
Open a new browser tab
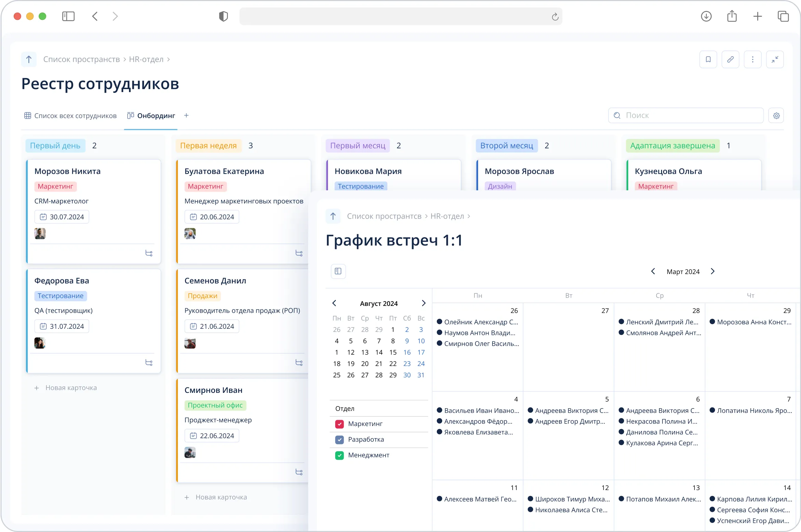[x=757, y=16]
